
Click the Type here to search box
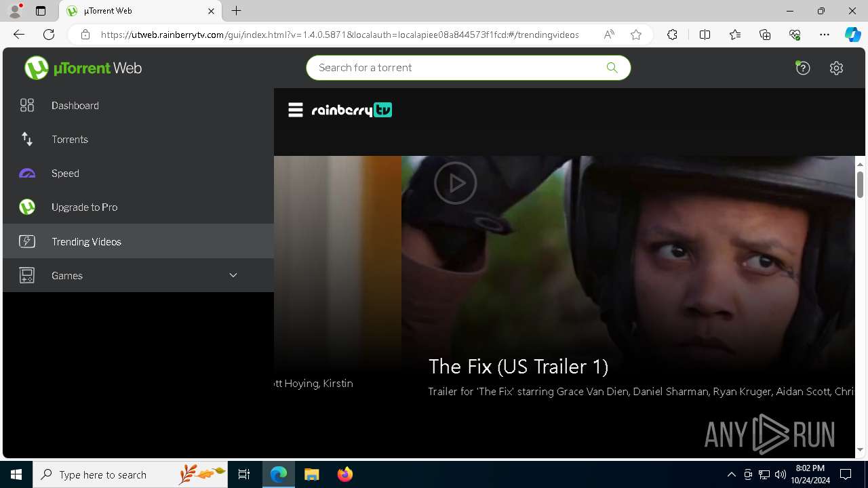(130, 474)
